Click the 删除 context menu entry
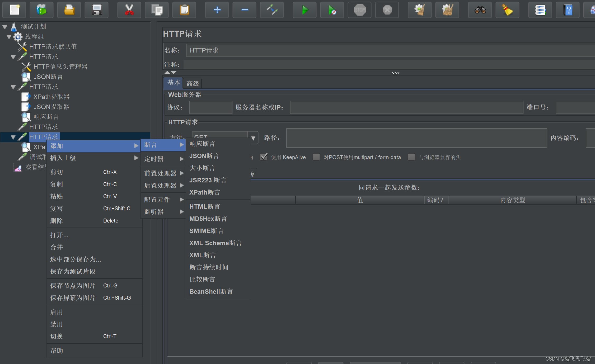The image size is (595, 364). (x=57, y=221)
